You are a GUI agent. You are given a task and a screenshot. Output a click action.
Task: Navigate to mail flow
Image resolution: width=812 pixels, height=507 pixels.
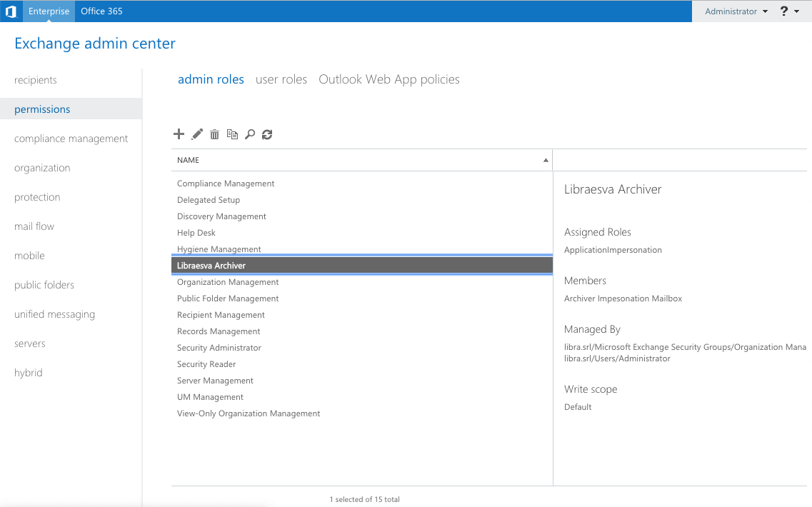click(34, 226)
